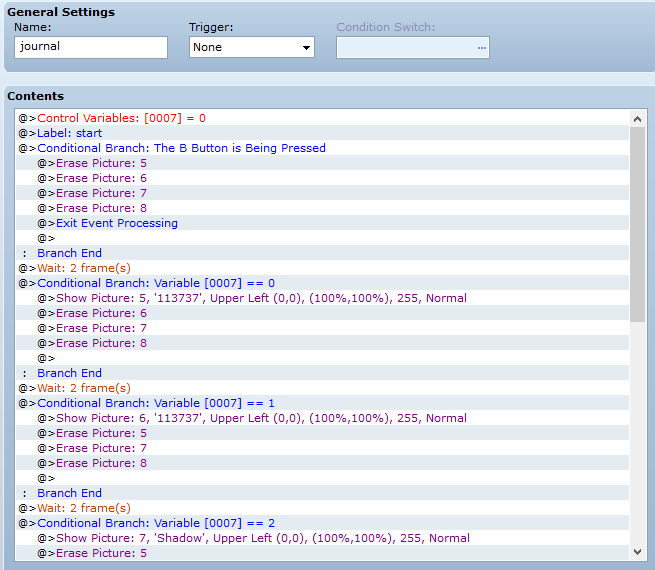Click scrollbar up arrow in Contents list
The image size is (655, 570).
click(637, 119)
